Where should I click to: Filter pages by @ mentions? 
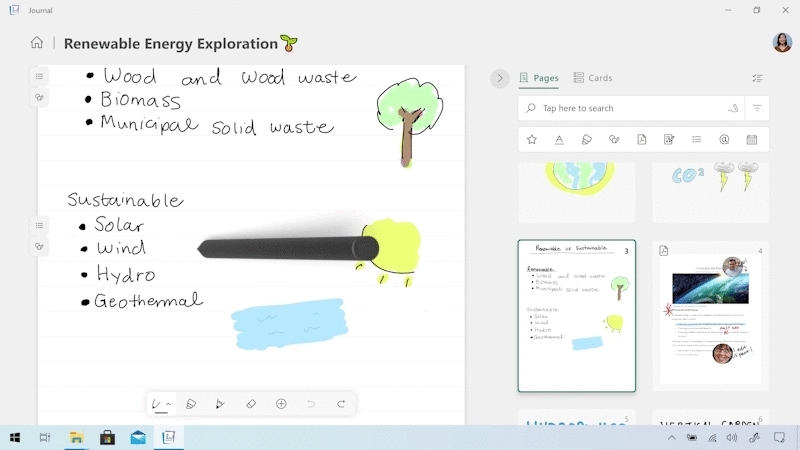point(724,140)
